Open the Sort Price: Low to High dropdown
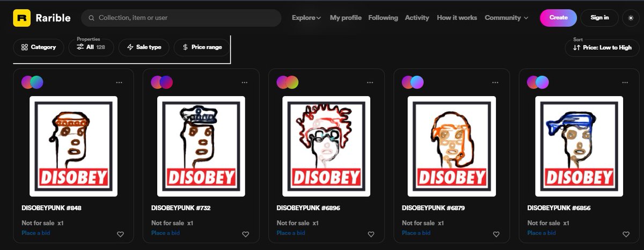This screenshot has height=250, width=644. (602, 47)
